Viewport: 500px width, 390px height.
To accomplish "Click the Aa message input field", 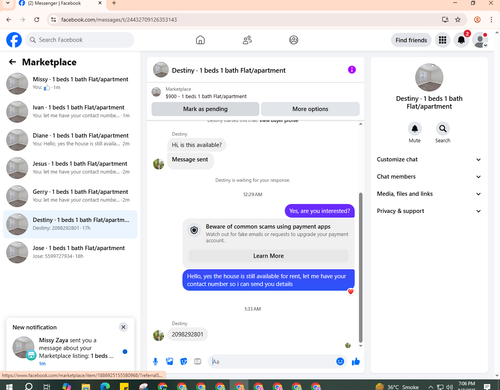I will [272, 362].
